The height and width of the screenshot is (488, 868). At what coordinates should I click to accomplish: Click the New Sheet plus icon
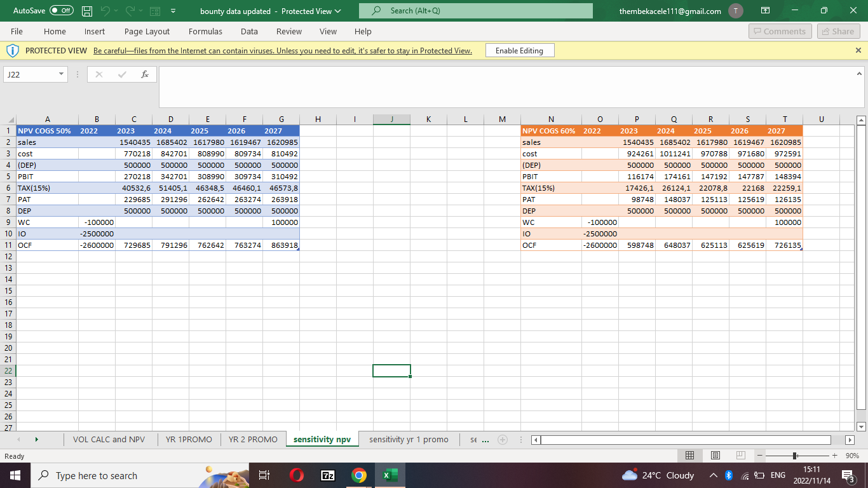pyautogui.click(x=503, y=439)
